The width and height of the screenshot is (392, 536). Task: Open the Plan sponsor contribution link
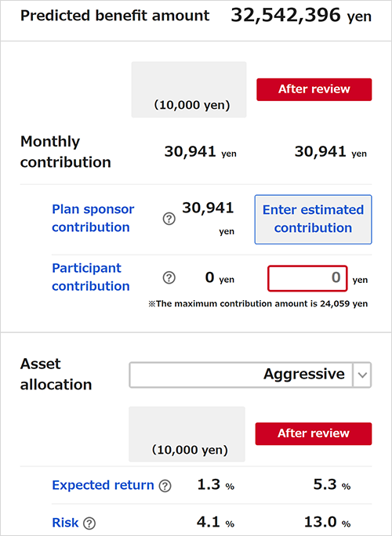(x=93, y=218)
